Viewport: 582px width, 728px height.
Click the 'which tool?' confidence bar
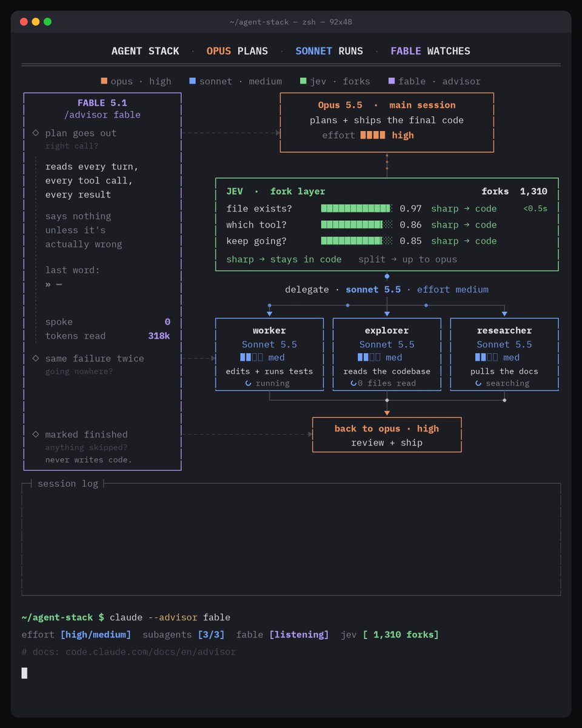356,224
